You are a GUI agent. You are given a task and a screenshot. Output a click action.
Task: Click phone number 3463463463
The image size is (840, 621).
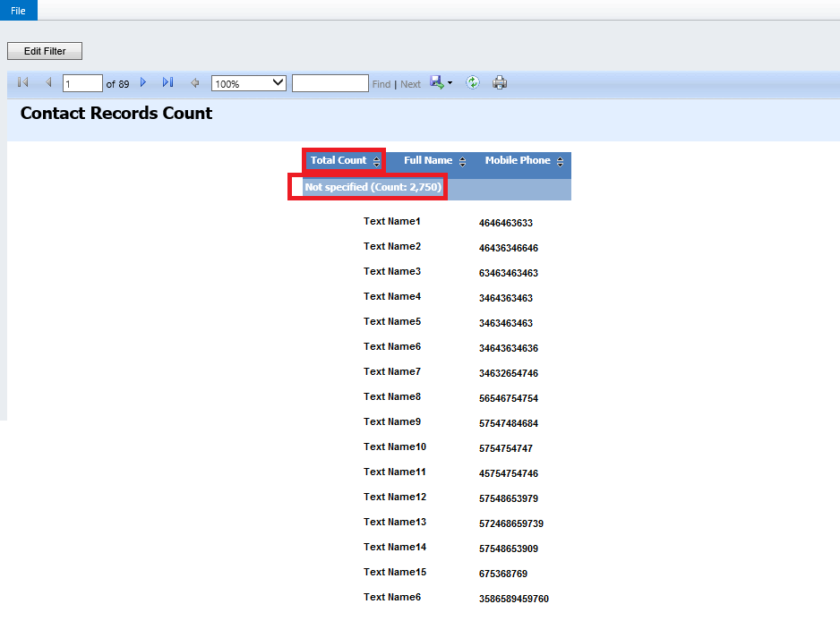pyautogui.click(x=506, y=323)
